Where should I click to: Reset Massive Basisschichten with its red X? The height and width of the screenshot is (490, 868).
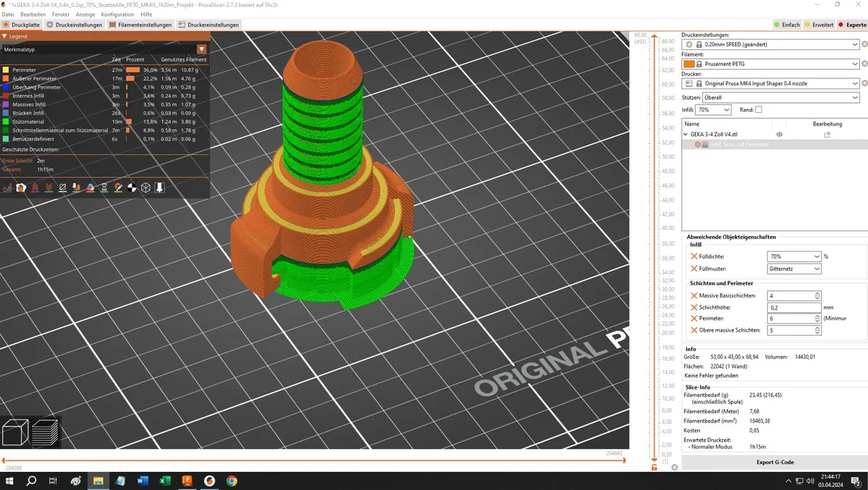693,296
